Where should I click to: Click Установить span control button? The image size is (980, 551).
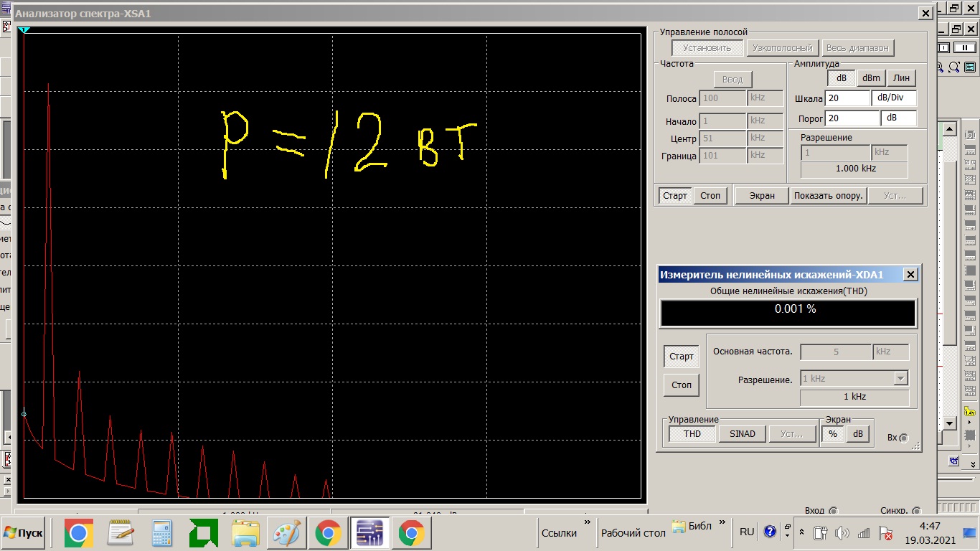[x=707, y=48]
